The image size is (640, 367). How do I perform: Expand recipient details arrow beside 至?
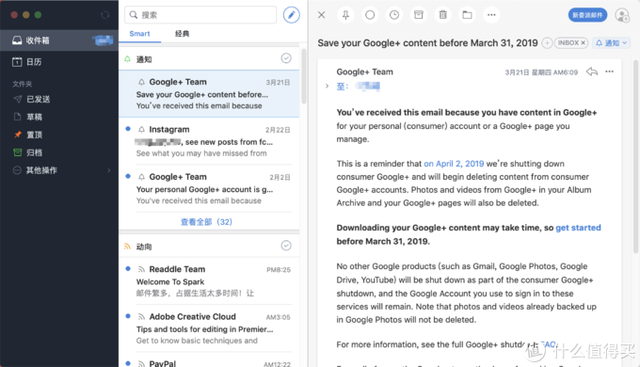point(327,86)
